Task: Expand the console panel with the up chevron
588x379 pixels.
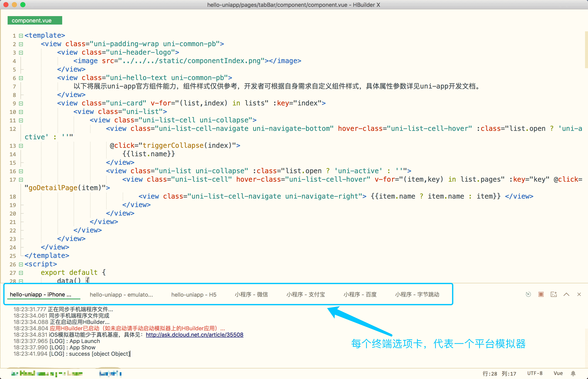Action: [566, 294]
